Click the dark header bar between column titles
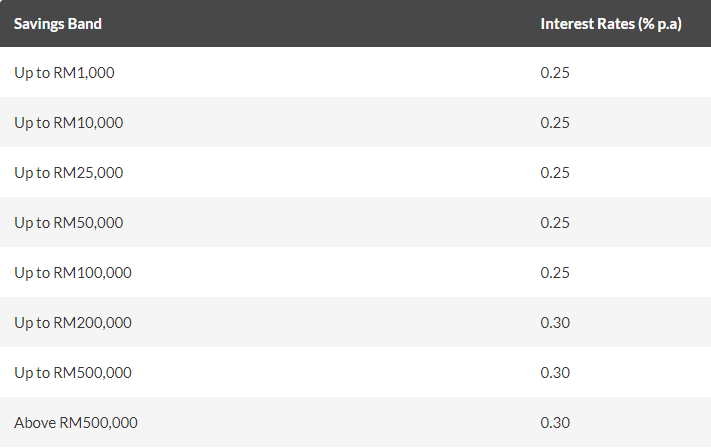 [320, 23]
